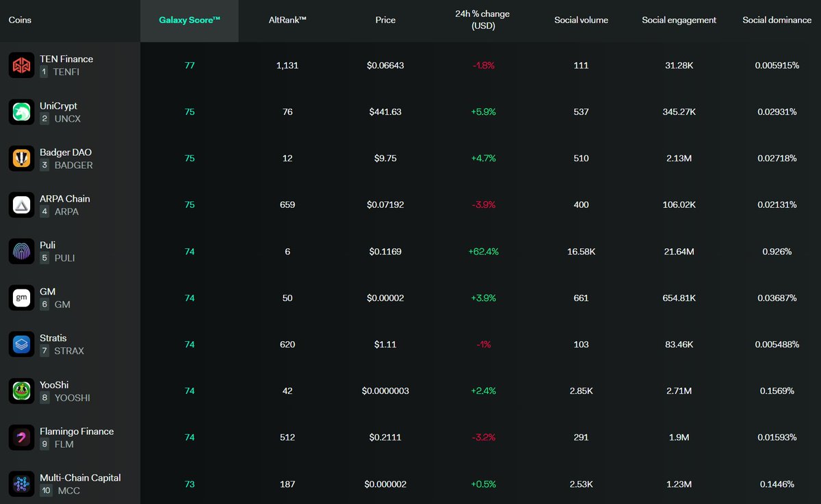Click the Coins column header
This screenshot has width=821, height=504.
[x=20, y=21]
